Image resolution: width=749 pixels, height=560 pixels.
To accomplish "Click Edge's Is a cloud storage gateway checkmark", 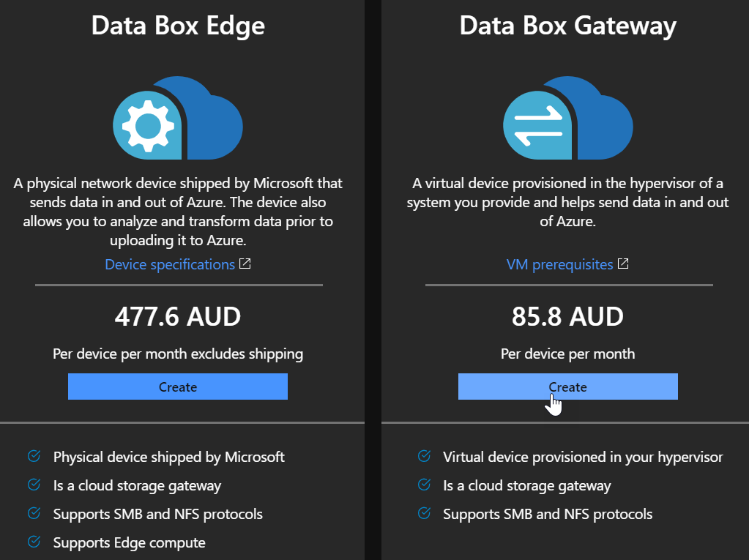I will coord(34,485).
